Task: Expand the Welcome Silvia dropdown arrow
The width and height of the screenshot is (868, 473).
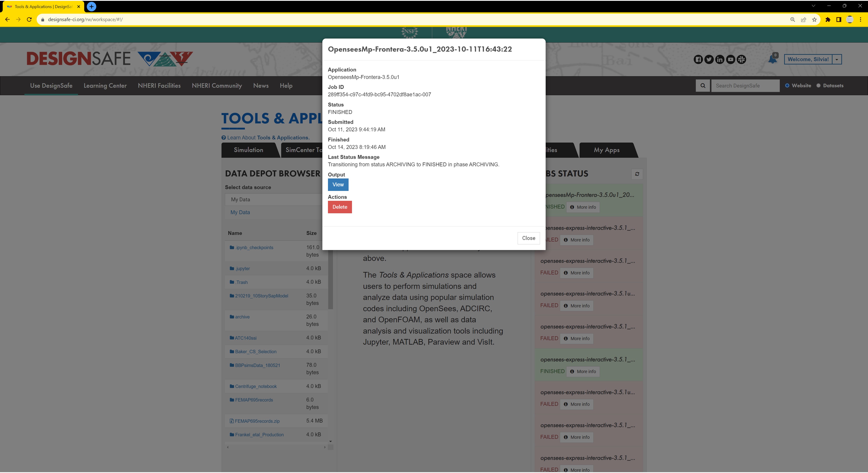Action: (x=837, y=60)
